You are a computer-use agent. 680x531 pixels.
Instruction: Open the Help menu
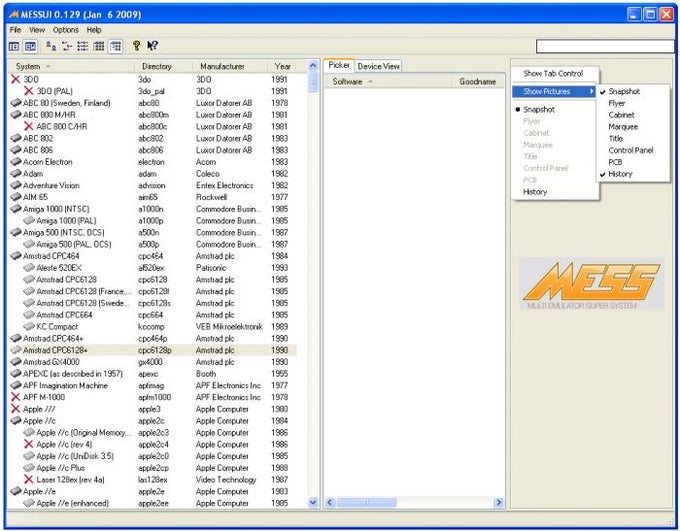(x=94, y=30)
